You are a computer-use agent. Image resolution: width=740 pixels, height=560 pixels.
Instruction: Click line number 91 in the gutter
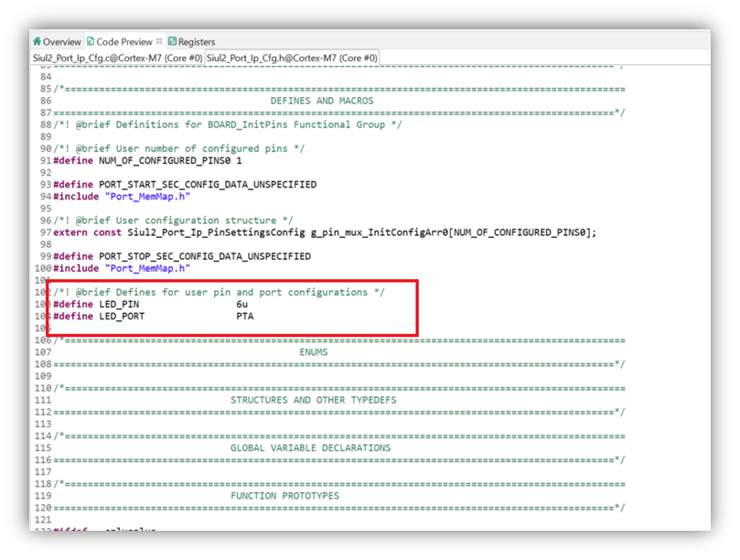pyautogui.click(x=46, y=160)
